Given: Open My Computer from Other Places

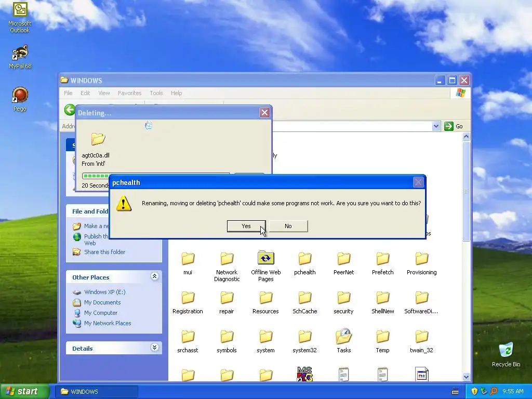Looking at the screenshot, I should coord(100,313).
